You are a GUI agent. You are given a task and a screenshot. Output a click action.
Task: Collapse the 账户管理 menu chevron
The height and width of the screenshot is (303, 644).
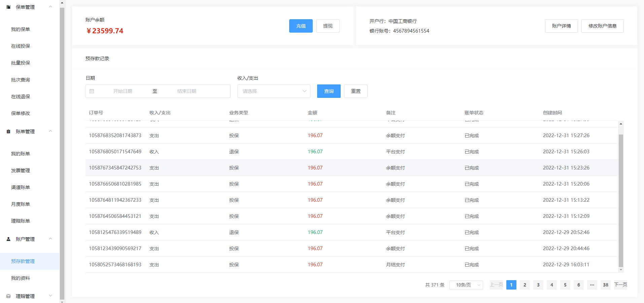coord(50,239)
